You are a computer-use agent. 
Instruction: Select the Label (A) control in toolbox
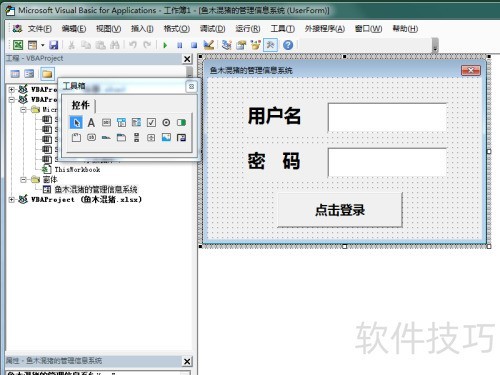(x=91, y=123)
